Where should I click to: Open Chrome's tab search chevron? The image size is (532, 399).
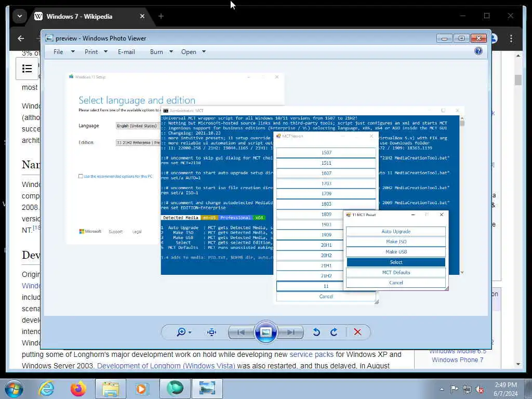pos(20,16)
